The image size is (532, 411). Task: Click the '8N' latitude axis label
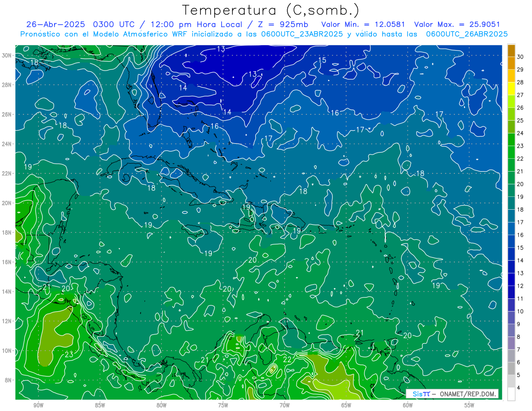point(8,380)
